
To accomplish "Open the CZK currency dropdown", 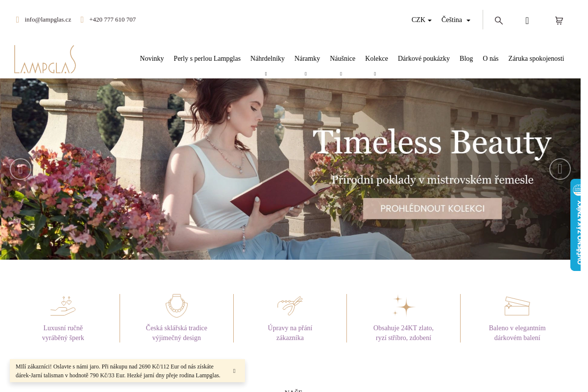I will 421,20.
